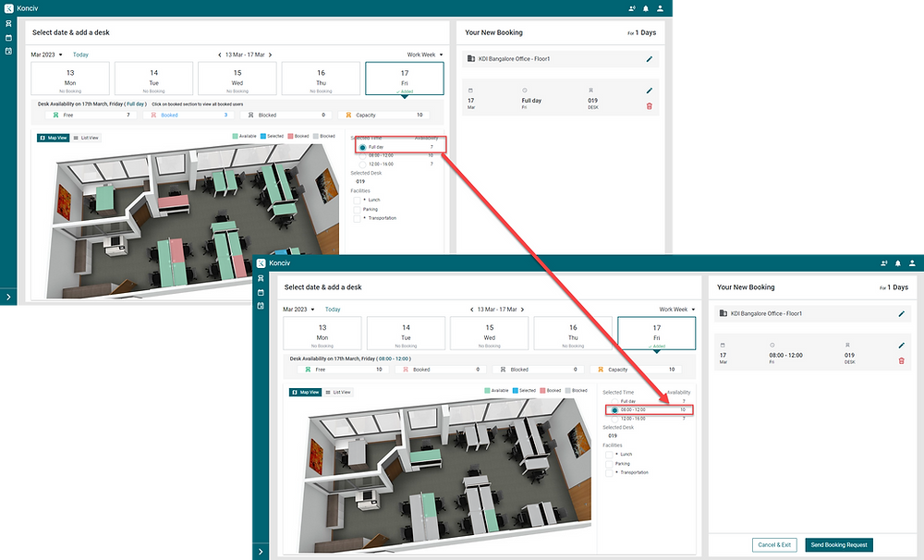This screenshot has width=924, height=560.
Task: Select the calendar icon in the left sidebar
Action: coord(261,292)
